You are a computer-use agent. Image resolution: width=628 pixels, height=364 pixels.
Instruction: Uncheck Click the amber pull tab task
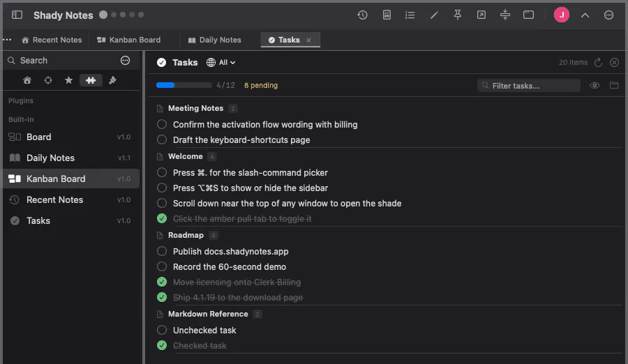pyautogui.click(x=162, y=218)
